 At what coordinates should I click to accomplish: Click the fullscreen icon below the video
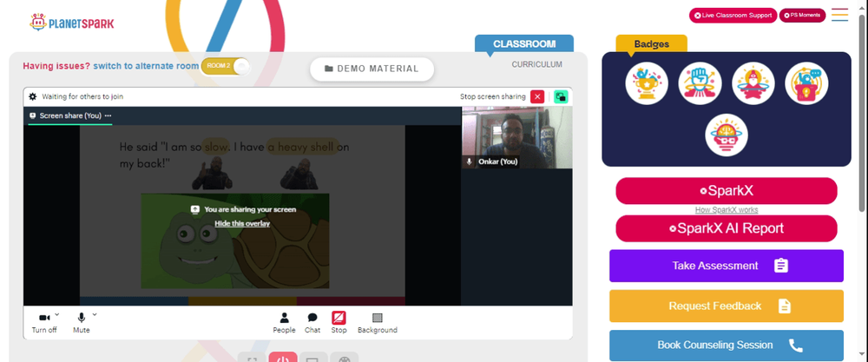pos(252,358)
